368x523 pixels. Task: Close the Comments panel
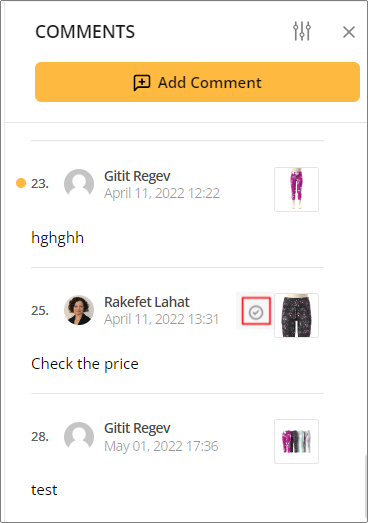[349, 32]
